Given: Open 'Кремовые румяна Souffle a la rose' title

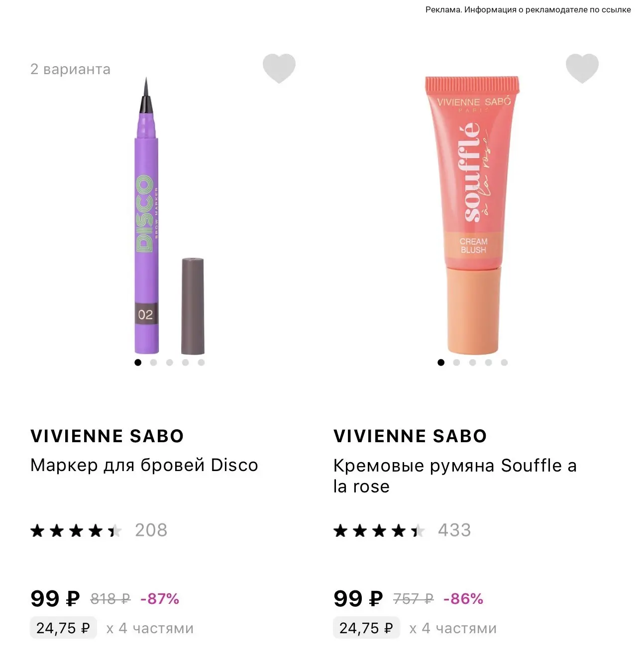Looking at the screenshot, I should tap(455, 476).
